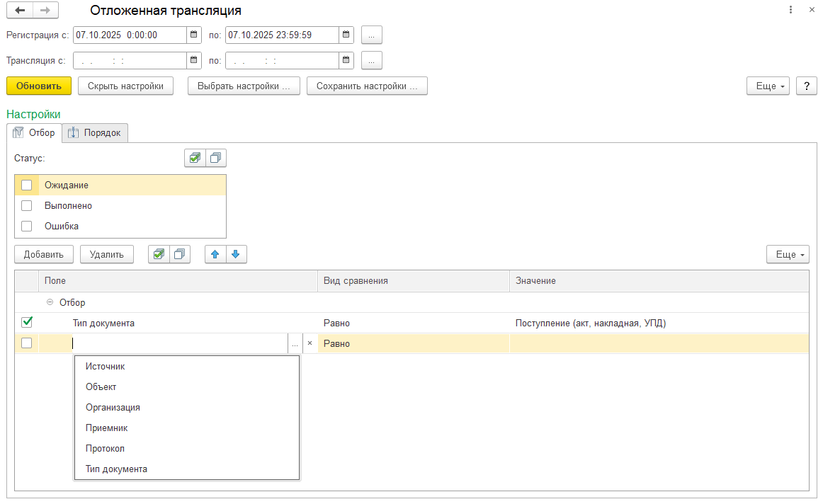Choose Организация from the field list
Image resolution: width=823 pixels, height=504 pixels.
pyautogui.click(x=113, y=408)
